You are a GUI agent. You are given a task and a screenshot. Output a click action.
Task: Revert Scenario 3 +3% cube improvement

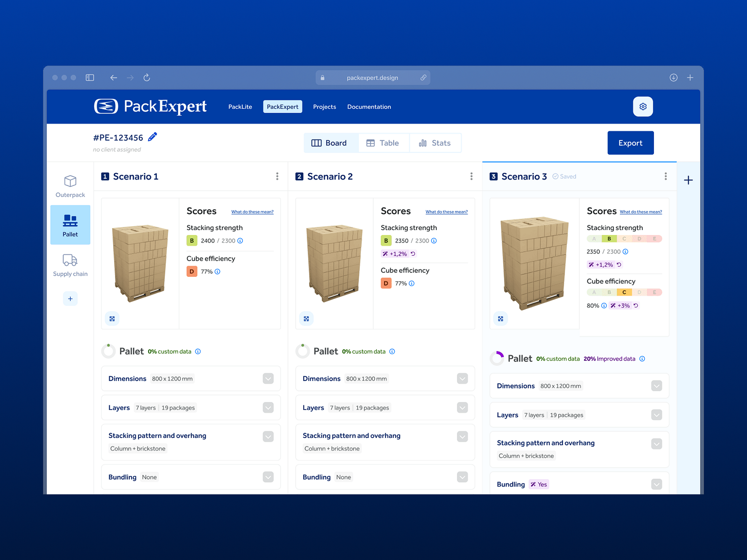pos(636,306)
